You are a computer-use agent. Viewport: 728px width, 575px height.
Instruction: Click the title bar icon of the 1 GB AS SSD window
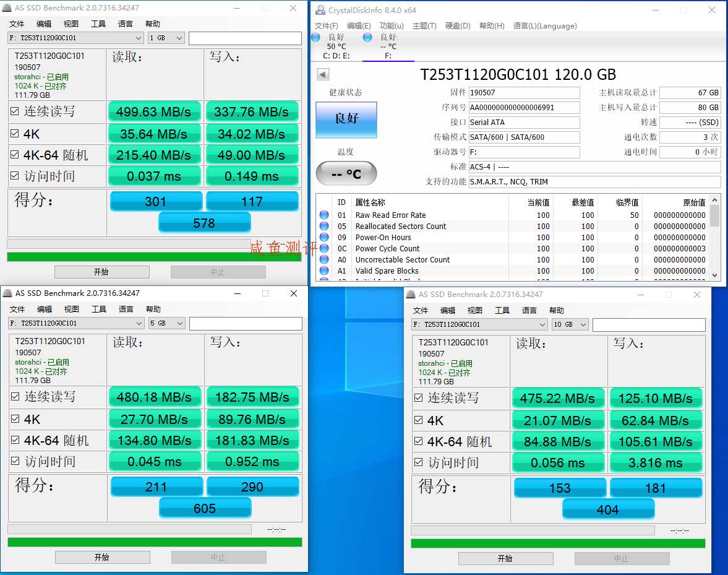point(7,8)
